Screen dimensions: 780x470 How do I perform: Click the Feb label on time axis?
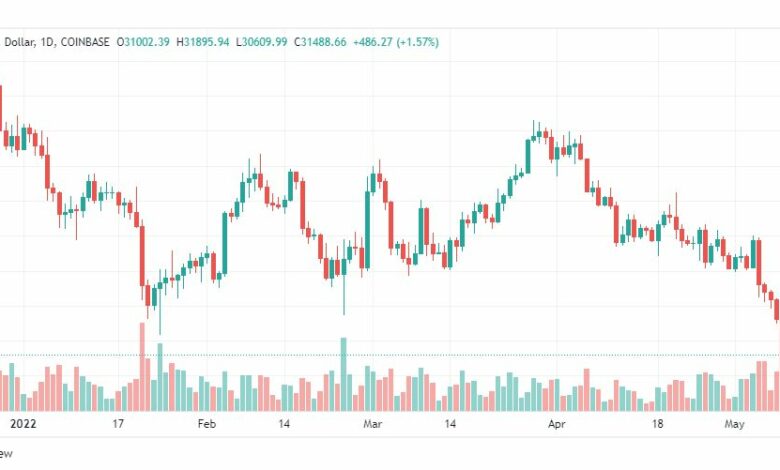tap(206, 424)
